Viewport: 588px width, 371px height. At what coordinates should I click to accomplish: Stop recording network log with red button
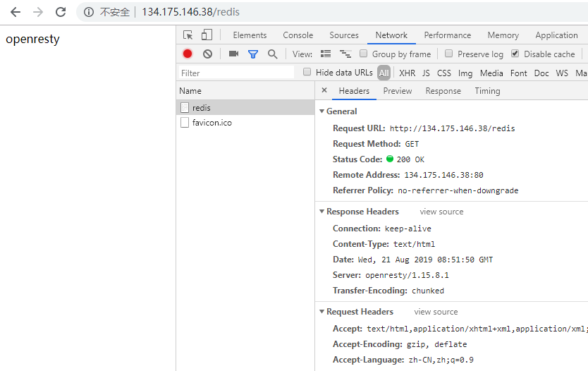pos(188,54)
